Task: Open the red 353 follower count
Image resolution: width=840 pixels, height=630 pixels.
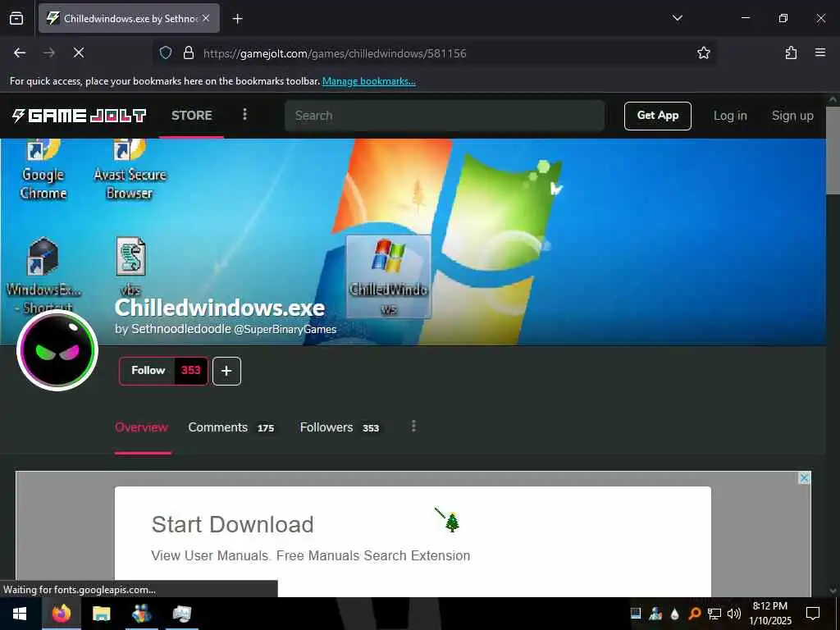Action: [190, 370]
